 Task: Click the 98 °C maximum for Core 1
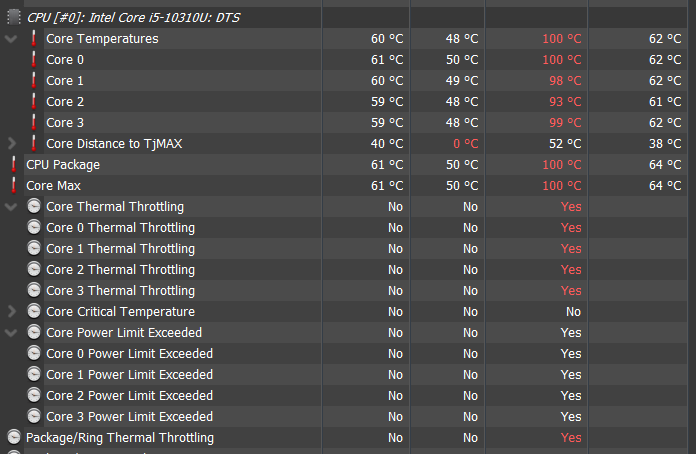click(565, 81)
